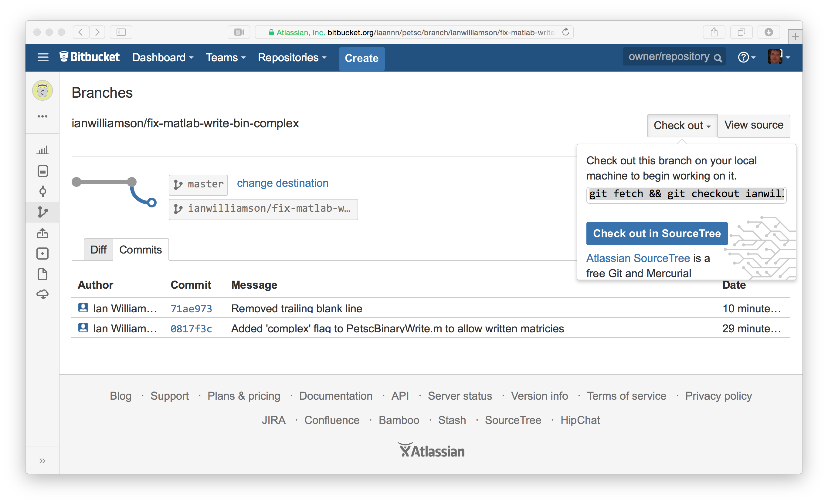Click the Bitbucket logo
The width and height of the screenshot is (828, 504).
click(89, 57)
